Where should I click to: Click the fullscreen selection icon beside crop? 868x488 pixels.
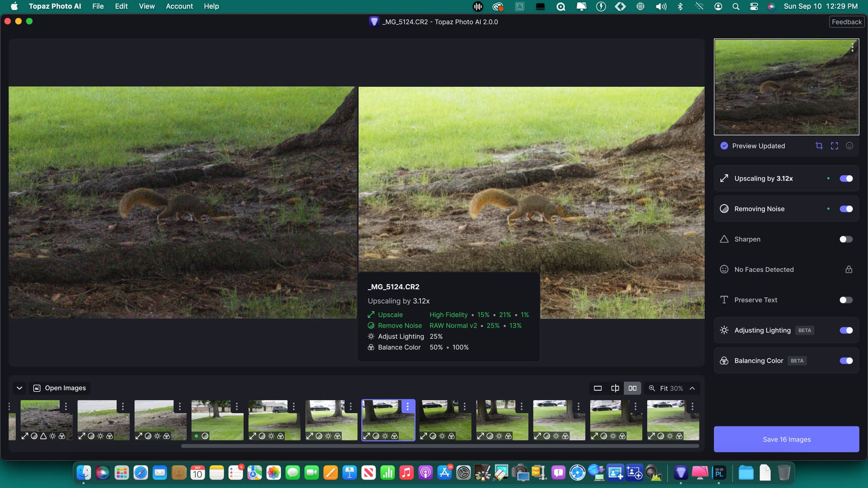coord(834,145)
